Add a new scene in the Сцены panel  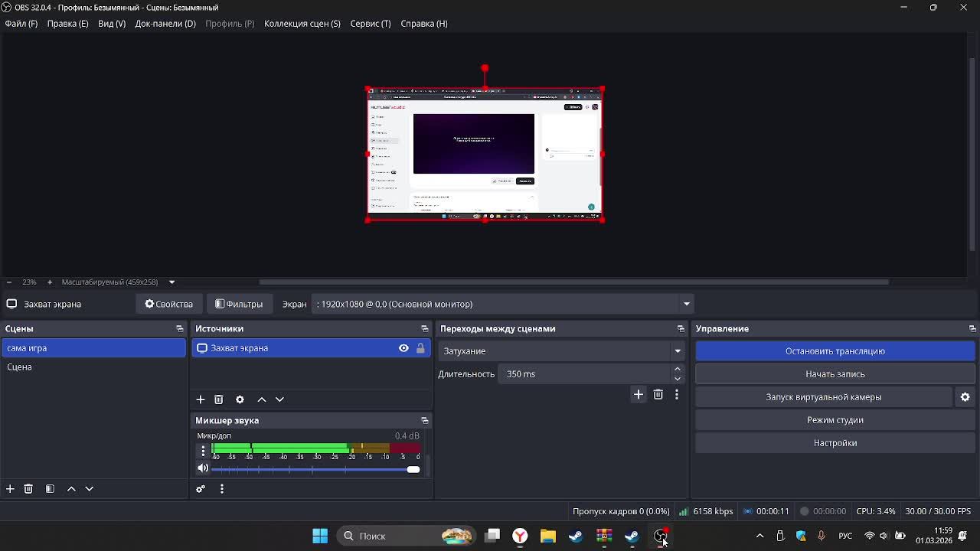point(10,488)
